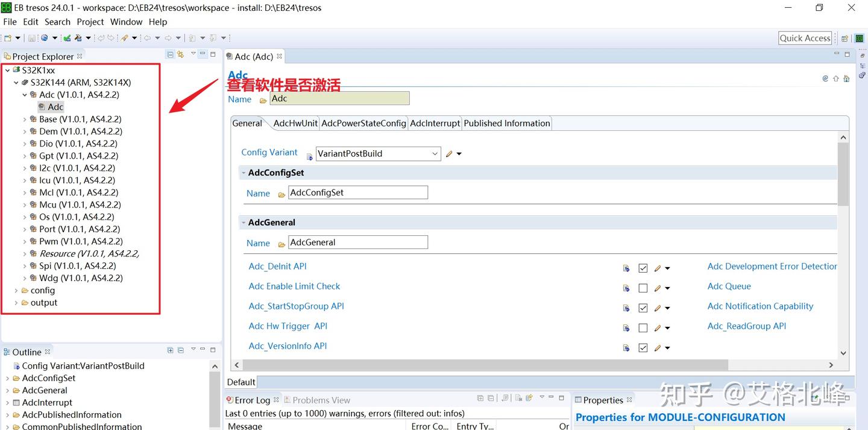This screenshot has width=868, height=430.
Task: Click the restore icon in right side strip
Action: (x=863, y=55)
